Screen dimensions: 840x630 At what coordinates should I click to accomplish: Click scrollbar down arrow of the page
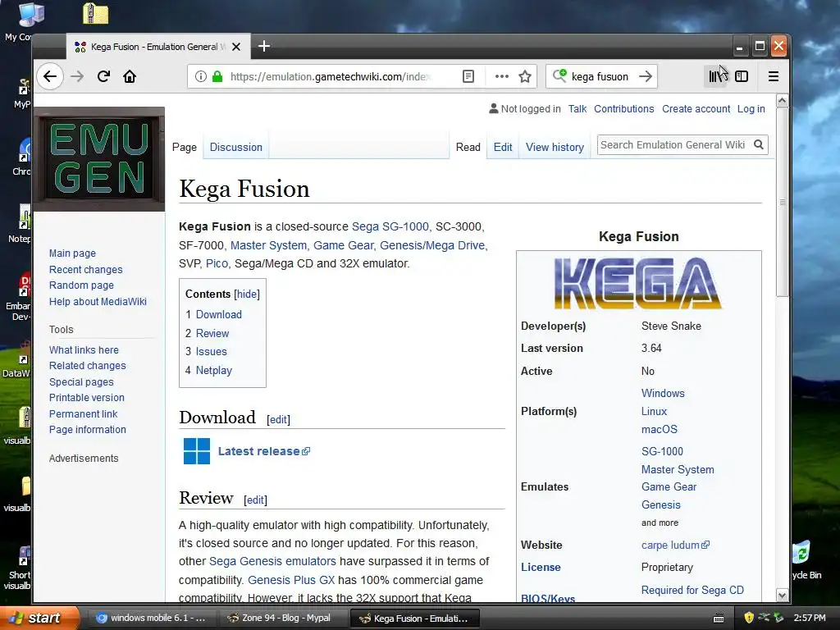pyautogui.click(x=782, y=595)
